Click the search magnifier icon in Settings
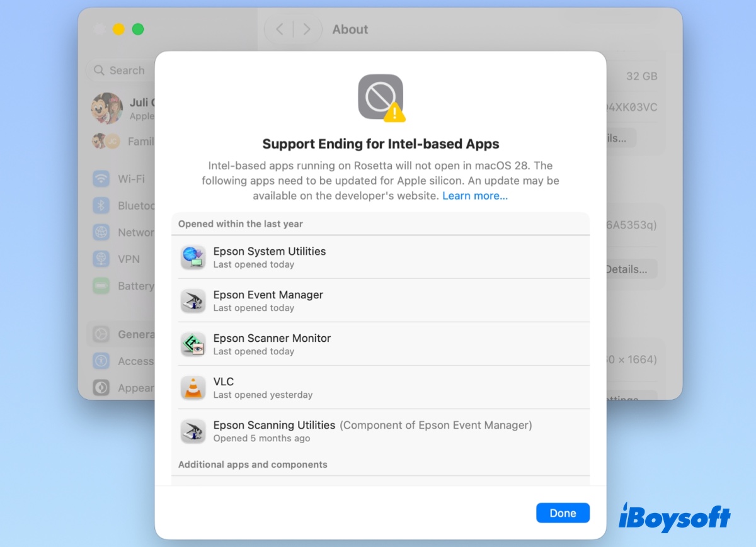 [x=99, y=70]
